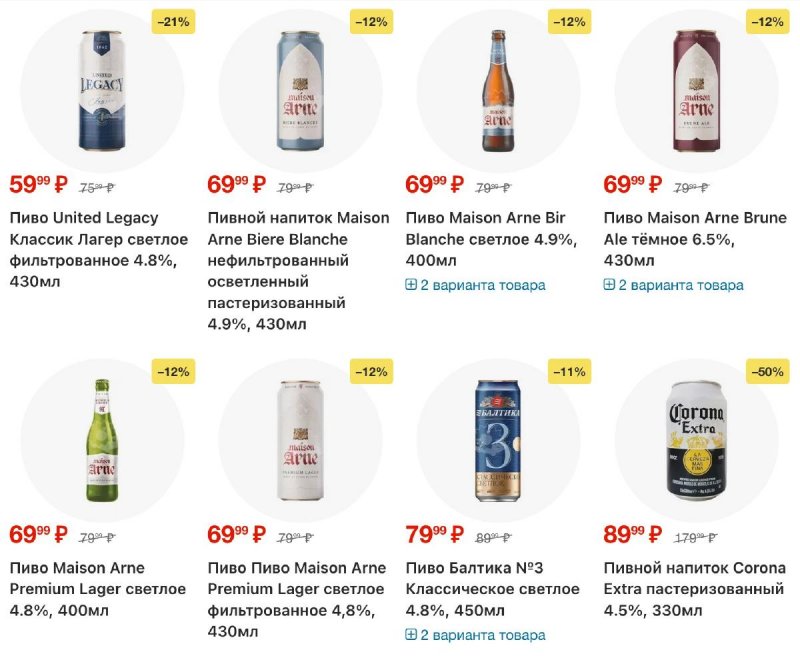Show product variants for Балтика №3
Screen dimensions: 800x656
475,635
